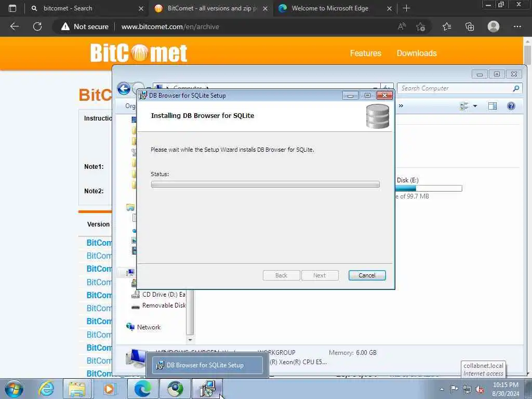Click the Not secure warning icon
This screenshot has width=532, height=399.
coord(65,26)
